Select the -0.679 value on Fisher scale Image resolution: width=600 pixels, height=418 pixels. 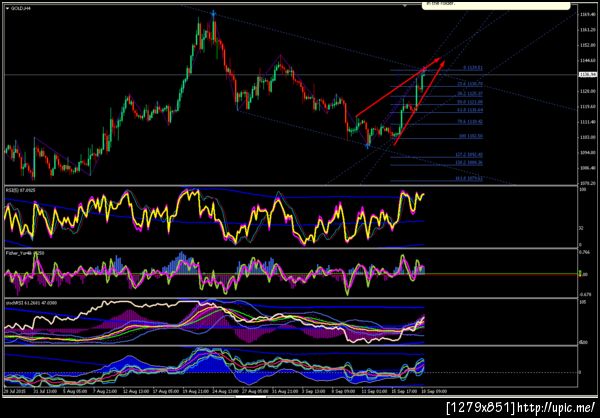click(584, 294)
